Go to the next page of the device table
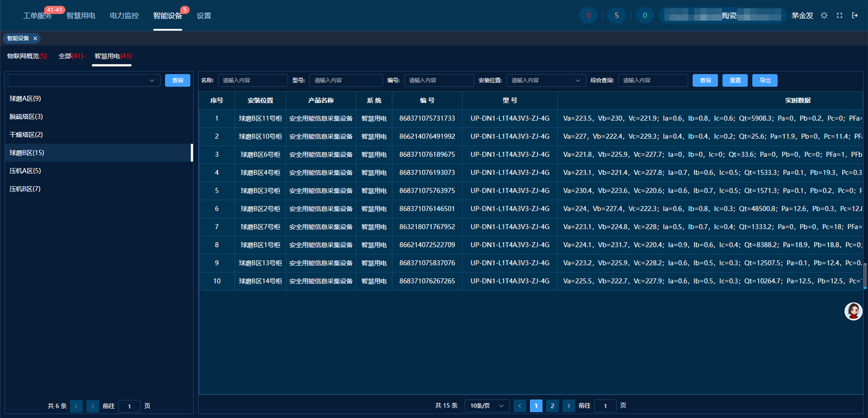This screenshot has height=418, width=868. (568, 406)
